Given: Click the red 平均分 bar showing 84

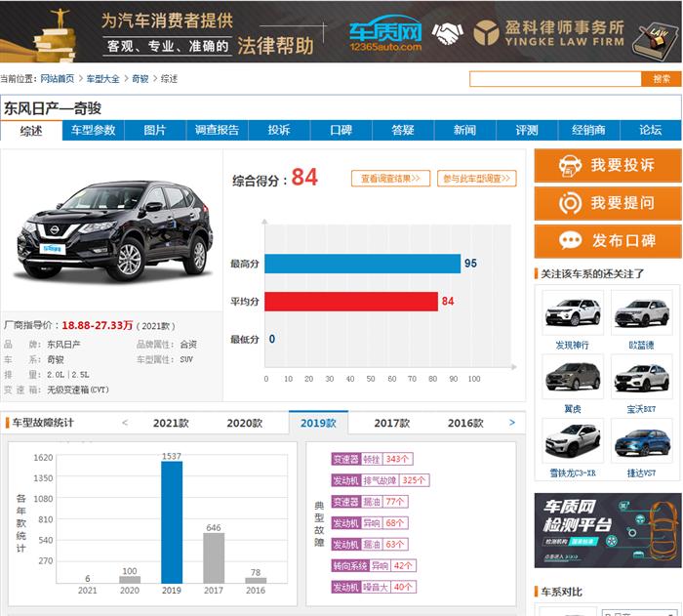Looking at the screenshot, I should point(351,302).
